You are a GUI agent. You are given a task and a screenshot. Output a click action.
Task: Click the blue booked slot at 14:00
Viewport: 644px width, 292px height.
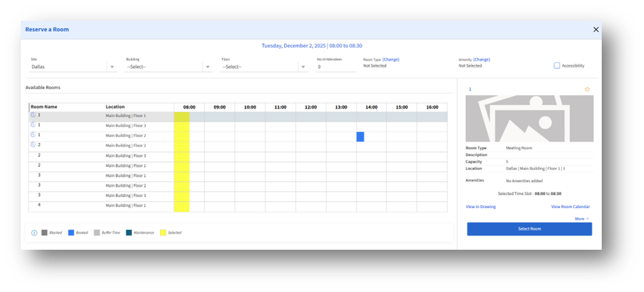coord(360,137)
